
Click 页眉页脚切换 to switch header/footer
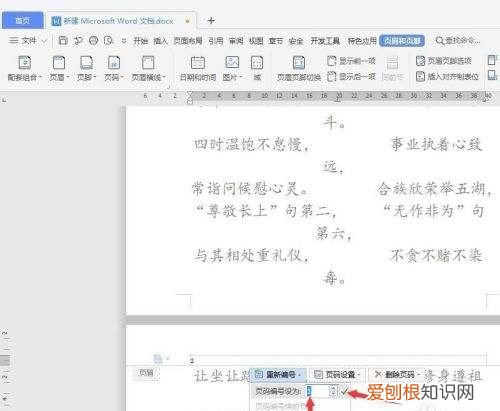pos(299,68)
